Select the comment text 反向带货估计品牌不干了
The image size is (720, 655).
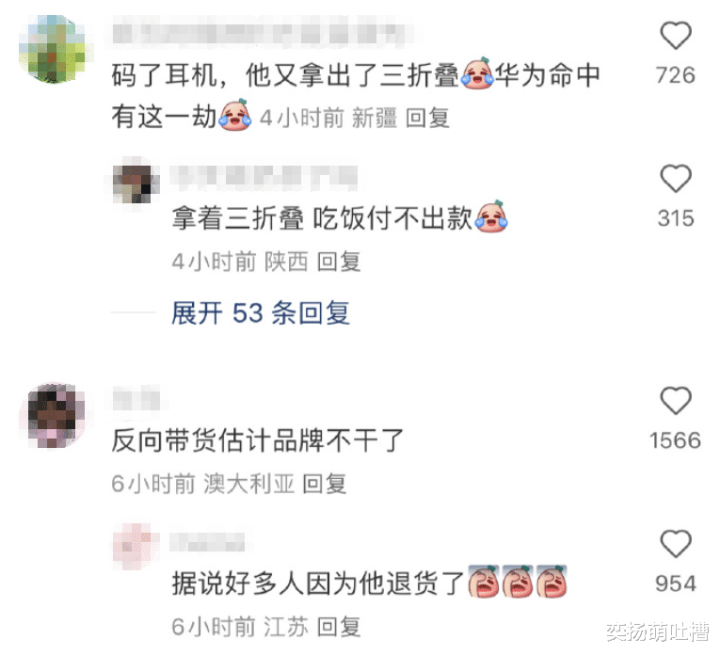click(x=258, y=440)
